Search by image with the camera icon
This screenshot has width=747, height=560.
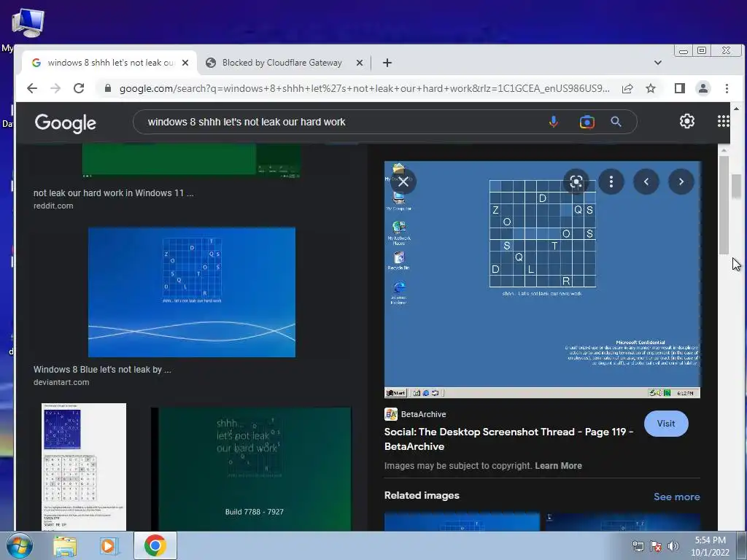point(587,122)
